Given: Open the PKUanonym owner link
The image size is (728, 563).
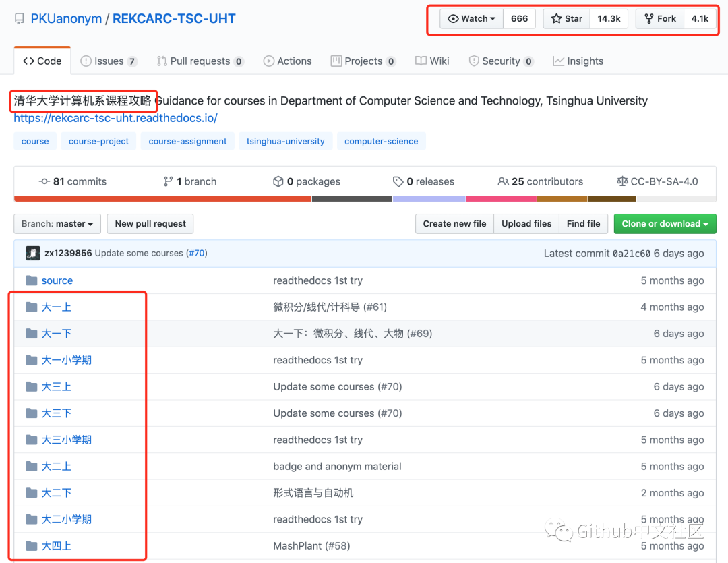Looking at the screenshot, I should tap(66, 19).
